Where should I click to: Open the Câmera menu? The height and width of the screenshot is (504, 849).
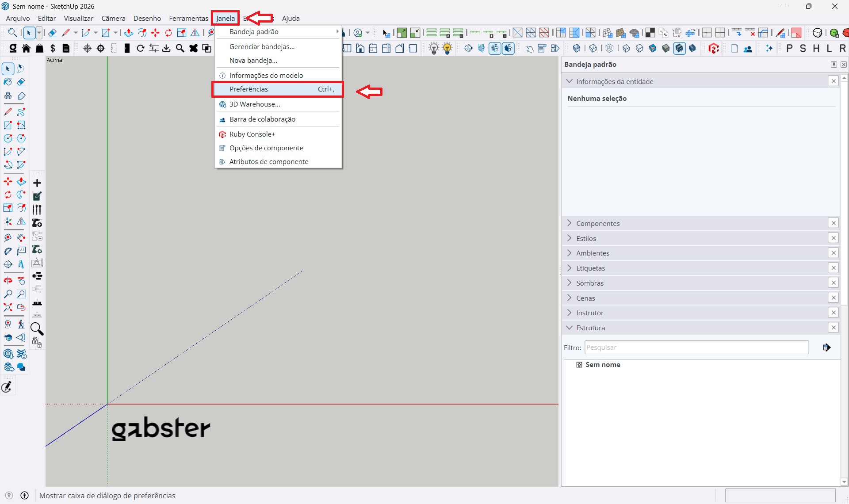(x=113, y=18)
